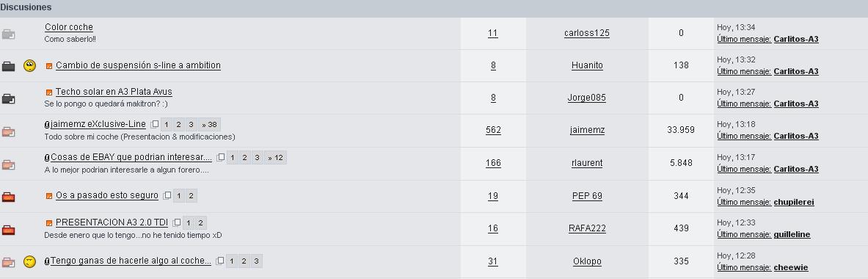Jump to last page » 38 of jaimemz thread
The height and width of the screenshot is (279, 868).
click(208, 125)
